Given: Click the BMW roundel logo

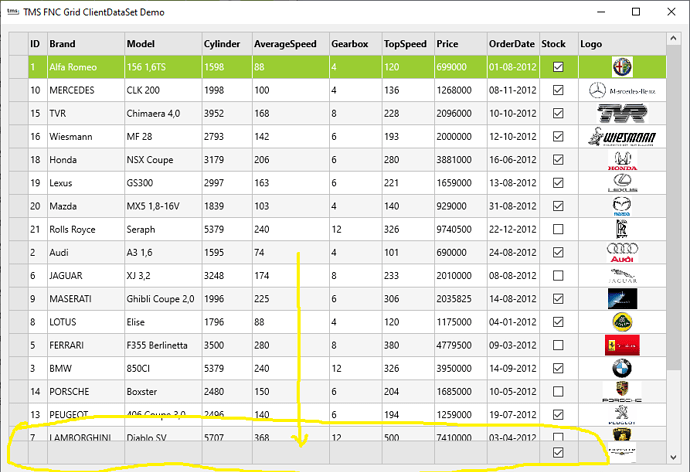Looking at the screenshot, I should click(x=622, y=369).
